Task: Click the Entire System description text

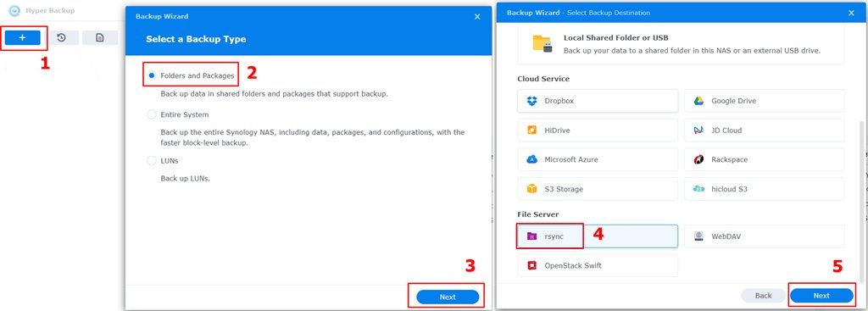Action: (x=313, y=137)
